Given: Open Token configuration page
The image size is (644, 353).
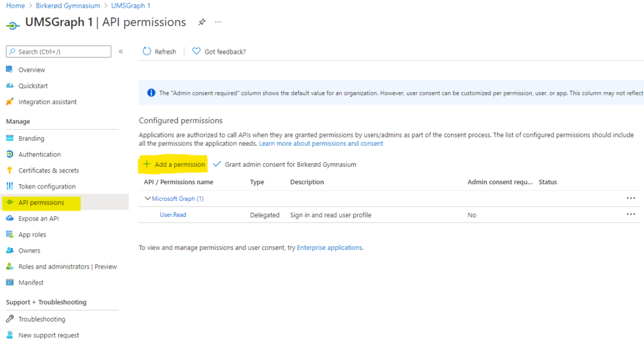Looking at the screenshot, I should pos(47,187).
